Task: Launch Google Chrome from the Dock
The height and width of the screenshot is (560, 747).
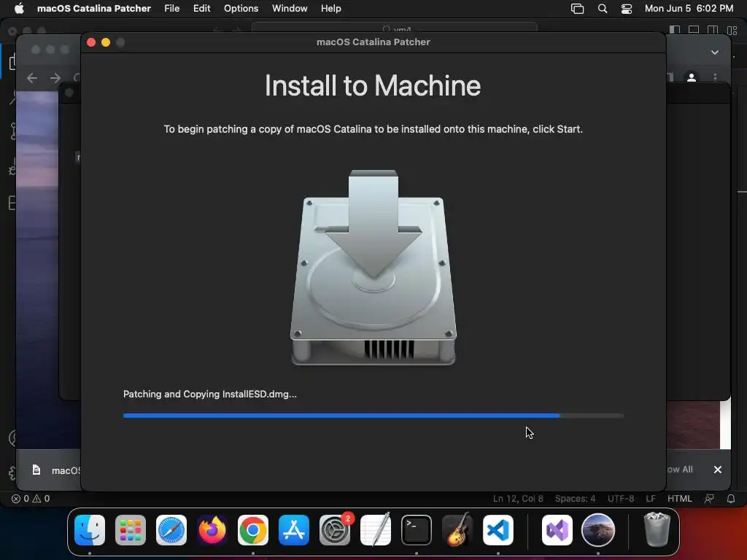Action: pyautogui.click(x=253, y=530)
